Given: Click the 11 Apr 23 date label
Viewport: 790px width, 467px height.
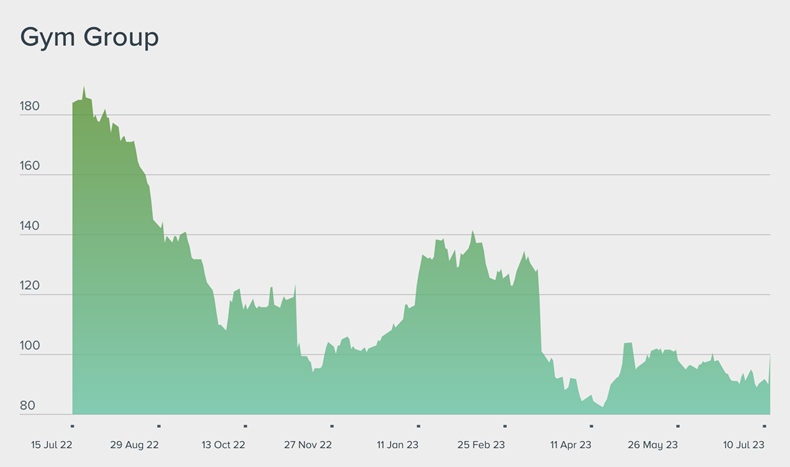Looking at the screenshot, I should click(x=571, y=444).
